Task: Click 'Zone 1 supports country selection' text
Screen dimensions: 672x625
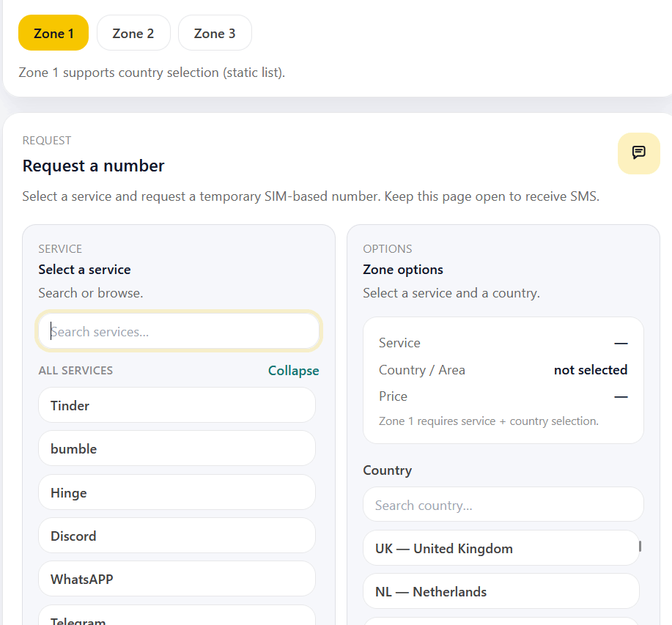Action: pos(152,73)
